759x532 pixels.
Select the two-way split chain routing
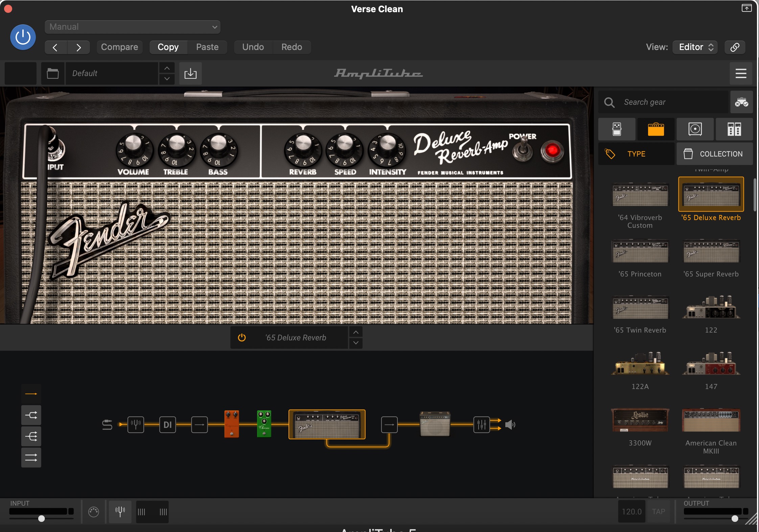pyautogui.click(x=31, y=415)
